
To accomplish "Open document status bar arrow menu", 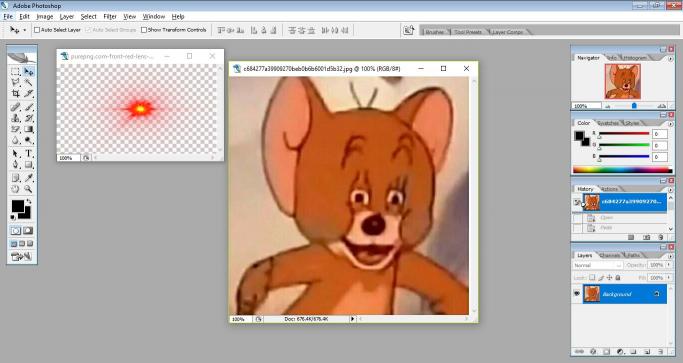I will (352, 319).
